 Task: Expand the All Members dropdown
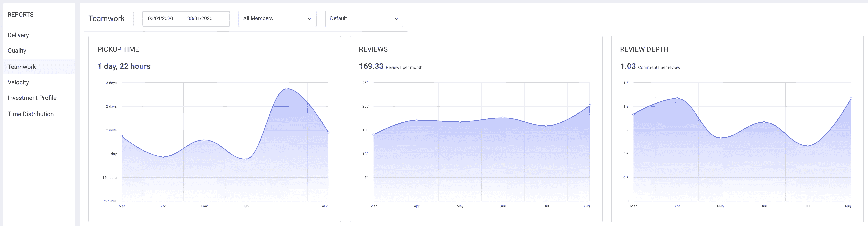coord(277,19)
